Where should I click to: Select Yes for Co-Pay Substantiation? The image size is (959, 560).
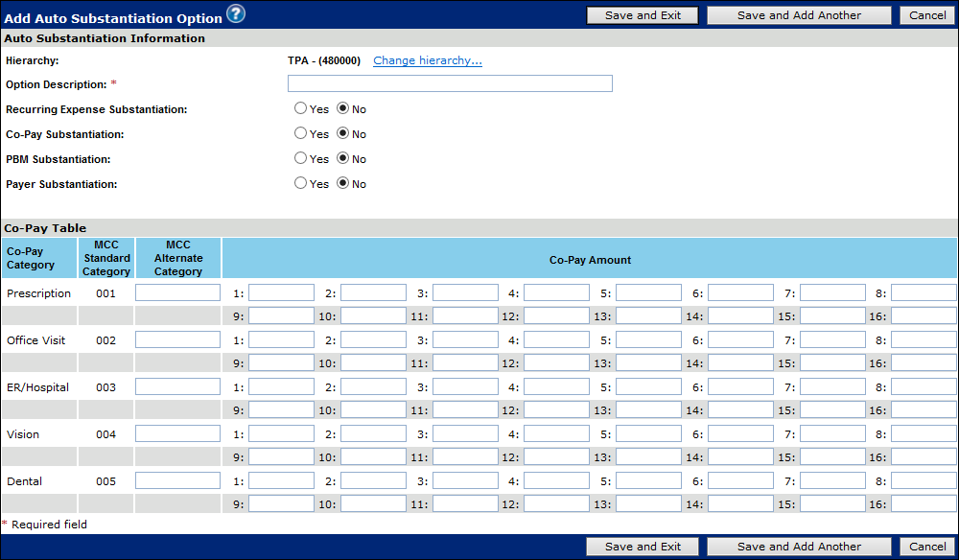click(x=301, y=133)
